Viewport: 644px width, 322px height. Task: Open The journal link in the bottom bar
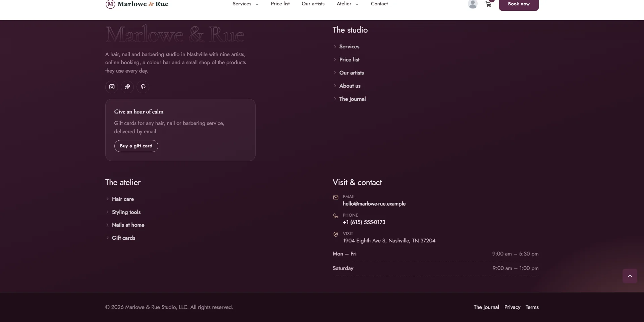pos(486,307)
